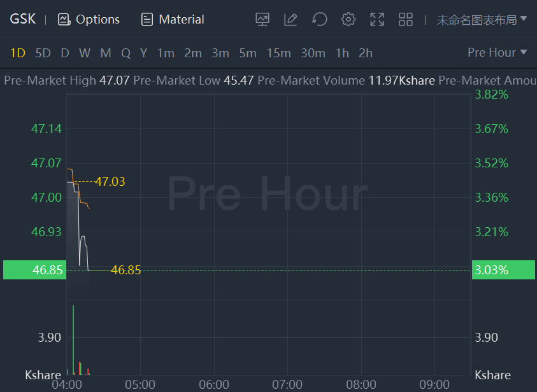Open the multi-chart grid layout icon
The height and width of the screenshot is (392, 537).
[406, 19]
